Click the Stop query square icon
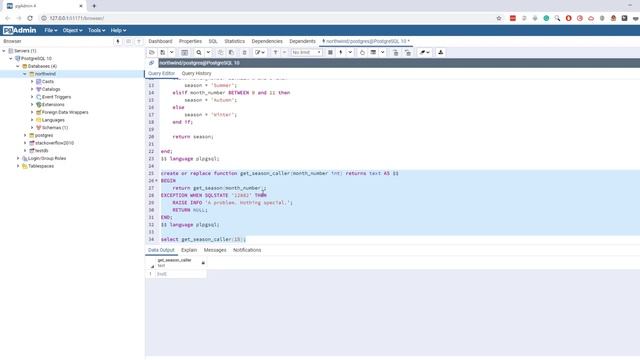 tap(330, 53)
